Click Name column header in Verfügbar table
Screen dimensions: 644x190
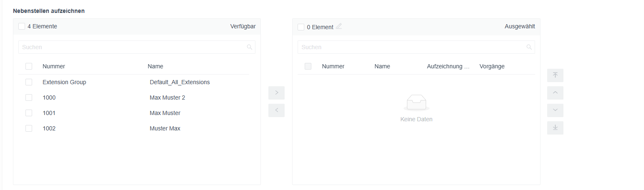click(x=155, y=66)
